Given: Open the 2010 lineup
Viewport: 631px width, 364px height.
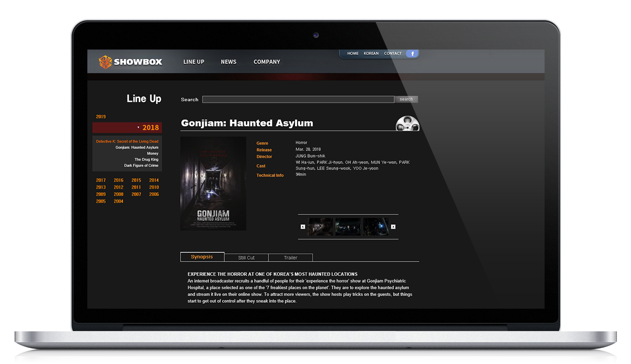Looking at the screenshot, I should tap(154, 187).
